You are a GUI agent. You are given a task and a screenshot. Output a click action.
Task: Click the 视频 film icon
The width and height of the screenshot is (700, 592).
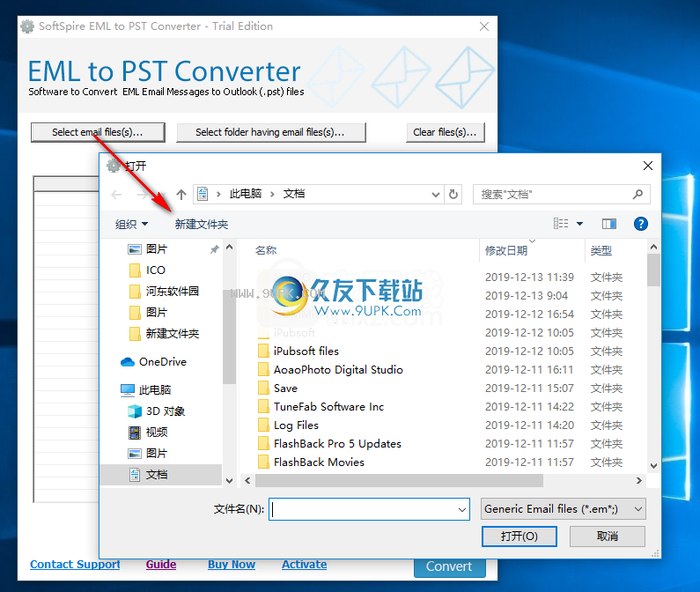pyautogui.click(x=135, y=432)
